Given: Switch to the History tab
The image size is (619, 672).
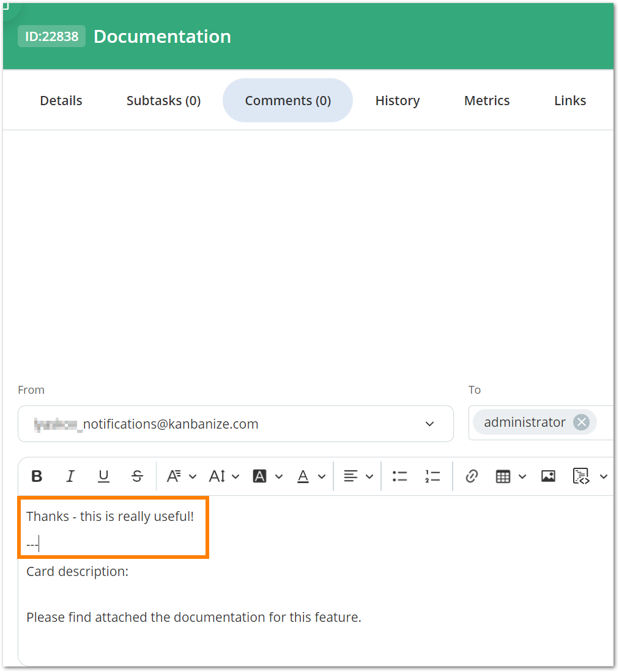Looking at the screenshot, I should 397,100.
